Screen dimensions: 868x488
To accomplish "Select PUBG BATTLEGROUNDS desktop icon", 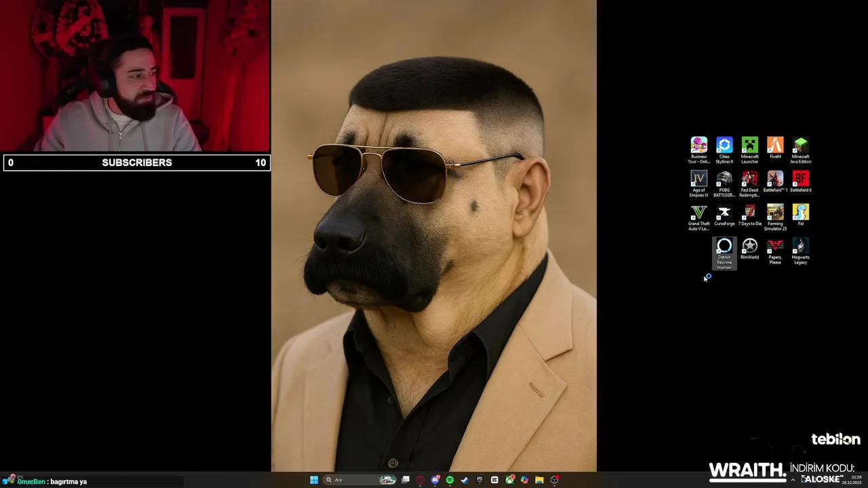I will coord(724,184).
